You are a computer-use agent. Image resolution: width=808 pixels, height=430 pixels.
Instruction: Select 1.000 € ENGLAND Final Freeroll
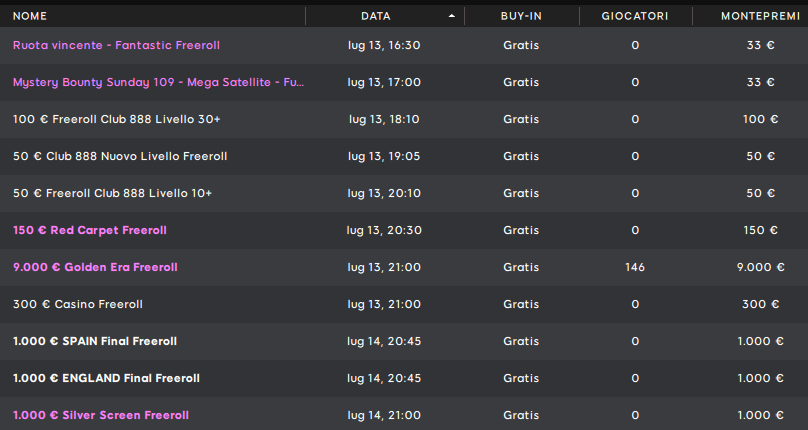tap(106, 378)
